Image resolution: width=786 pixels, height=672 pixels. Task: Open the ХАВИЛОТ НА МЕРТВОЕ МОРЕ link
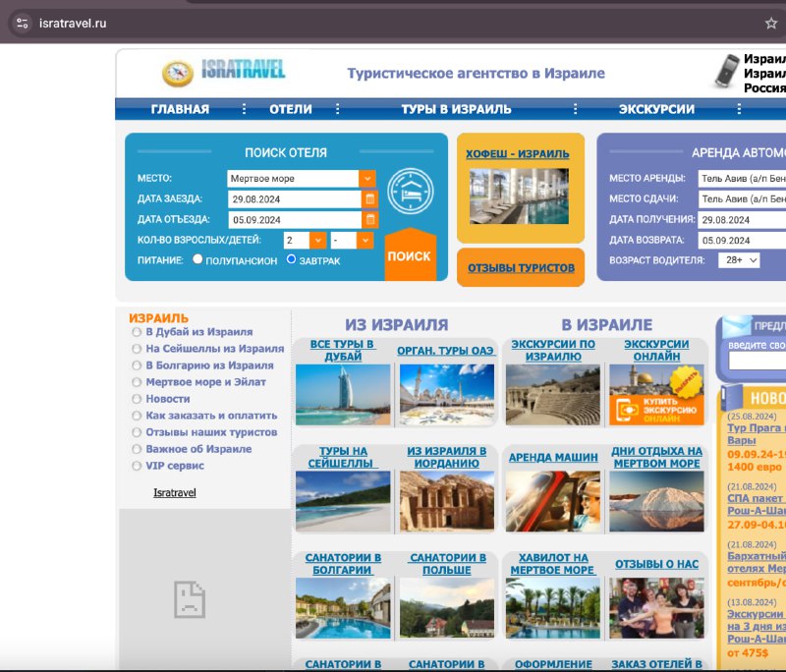[553, 564]
